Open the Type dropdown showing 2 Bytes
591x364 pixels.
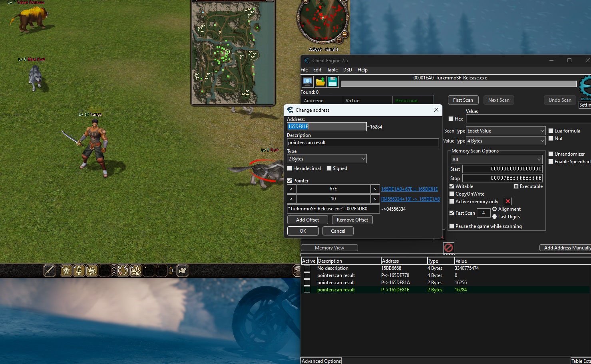pyautogui.click(x=327, y=159)
